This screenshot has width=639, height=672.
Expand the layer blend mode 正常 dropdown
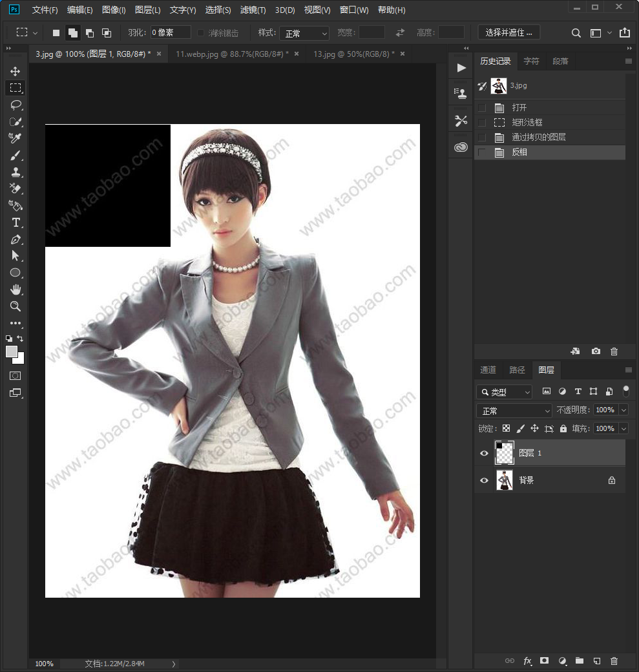(x=514, y=410)
